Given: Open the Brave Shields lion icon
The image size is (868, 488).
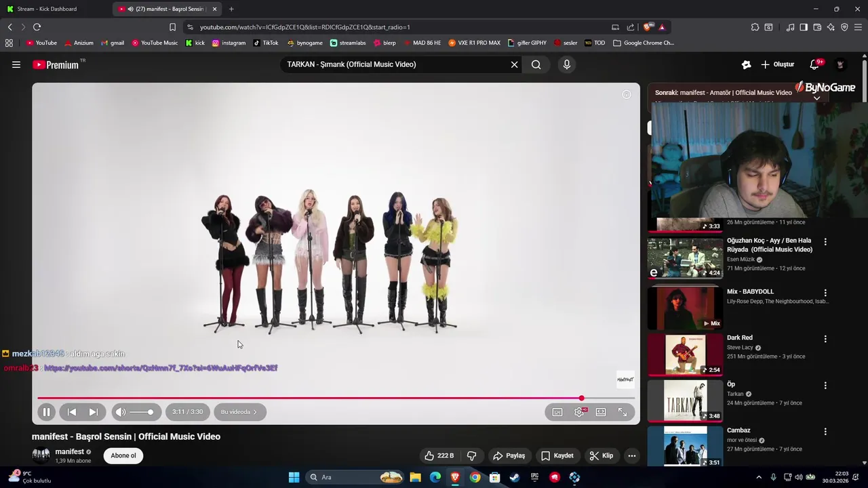Looking at the screenshot, I should coord(648,27).
